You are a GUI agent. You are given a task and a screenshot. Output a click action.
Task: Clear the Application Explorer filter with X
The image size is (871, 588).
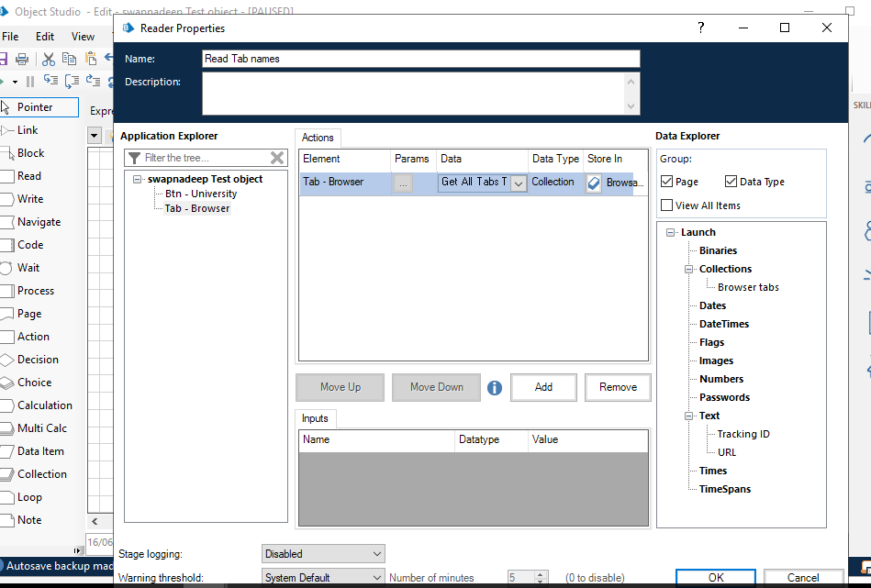coord(277,158)
